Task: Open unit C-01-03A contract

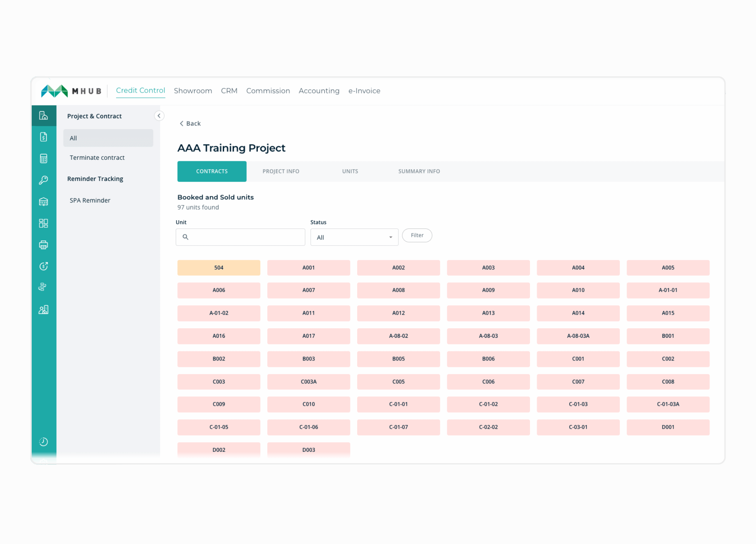Action: [668, 404]
